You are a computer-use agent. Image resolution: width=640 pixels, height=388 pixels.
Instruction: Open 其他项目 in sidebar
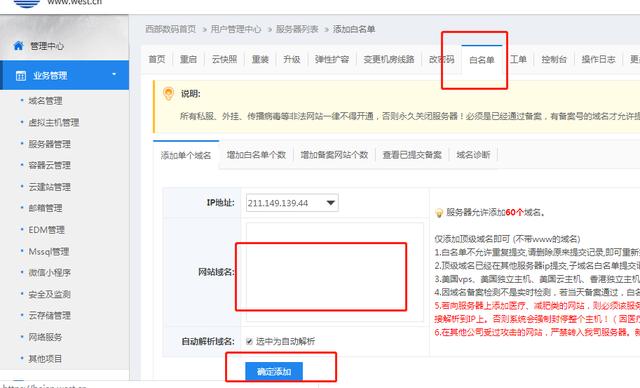pos(45,359)
